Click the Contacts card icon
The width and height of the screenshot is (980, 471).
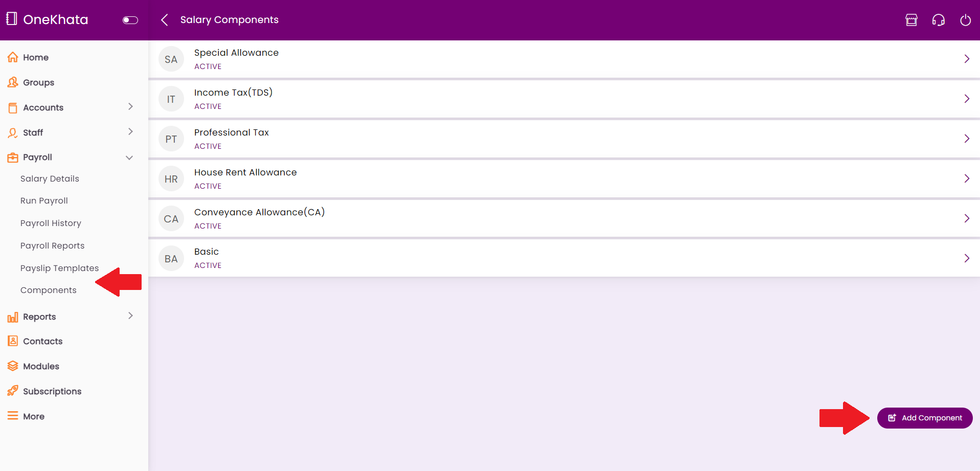click(13, 341)
